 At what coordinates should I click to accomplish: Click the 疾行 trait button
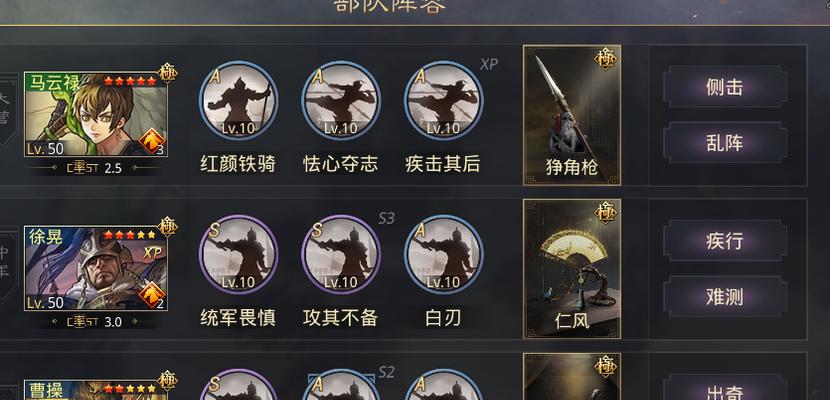tap(725, 241)
